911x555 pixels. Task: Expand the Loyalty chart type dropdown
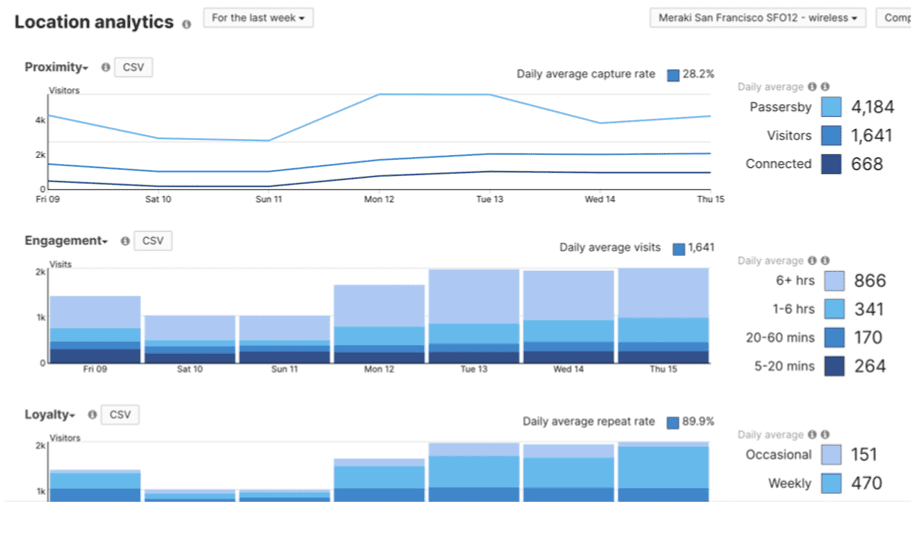[50, 415]
